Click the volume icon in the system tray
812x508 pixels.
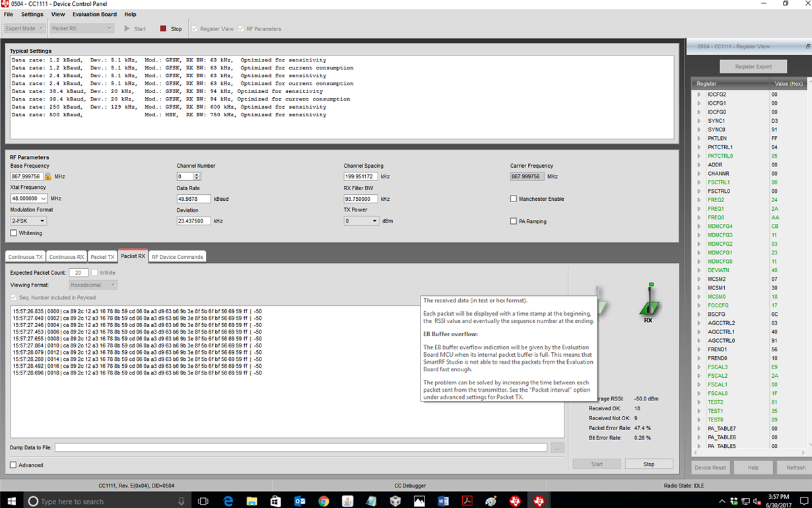pyautogui.click(x=758, y=501)
